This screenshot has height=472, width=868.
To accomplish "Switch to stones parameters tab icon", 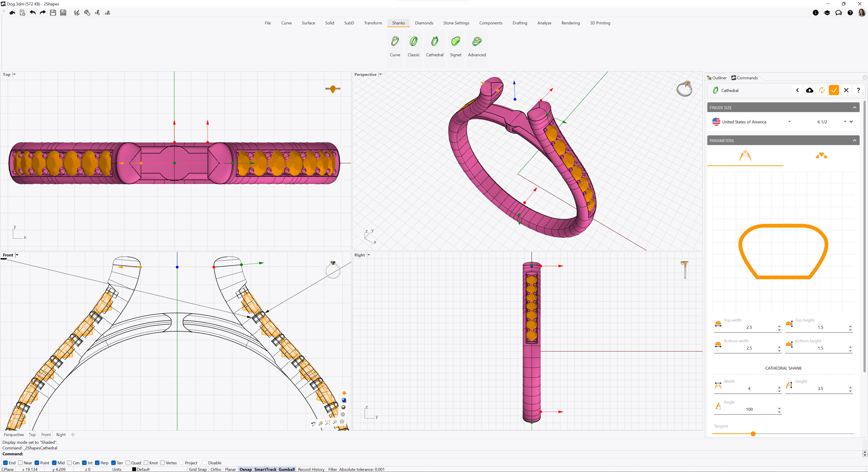I will [x=821, y=156].
